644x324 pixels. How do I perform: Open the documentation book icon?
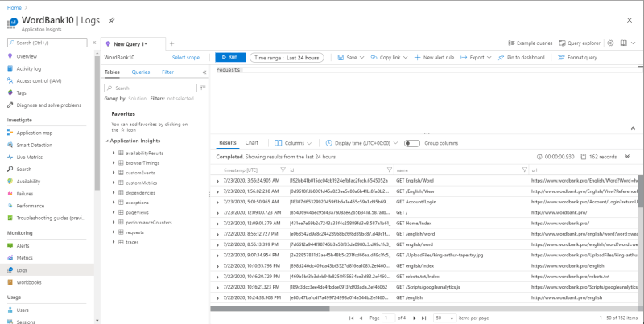(x=623, y=43)
